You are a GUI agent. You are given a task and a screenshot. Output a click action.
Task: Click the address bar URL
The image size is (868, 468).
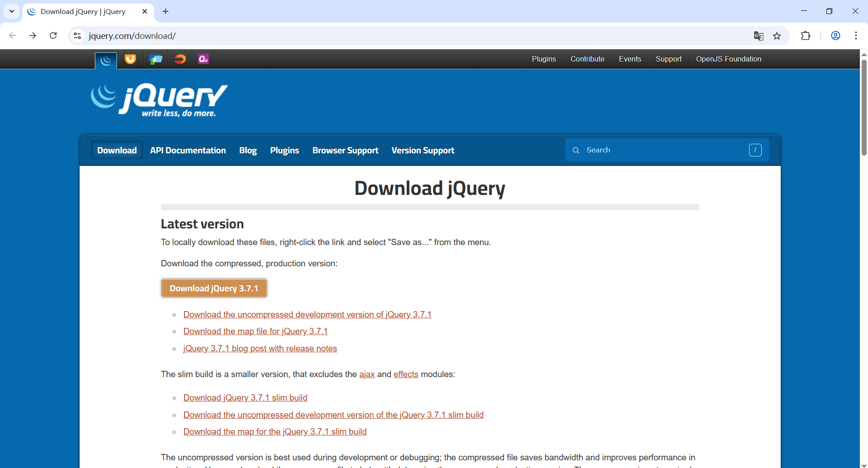(132, 36)
